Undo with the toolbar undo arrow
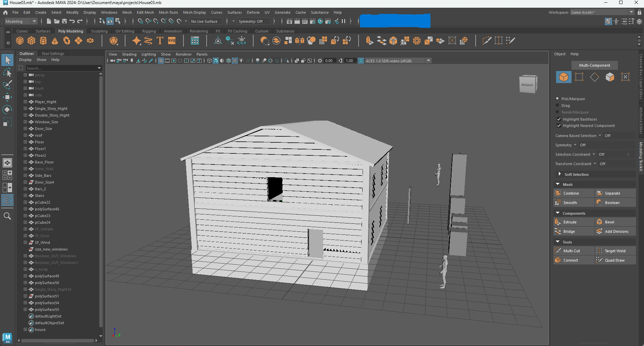Image resolution: width=644 pixels, height=346 pixels. (x=72, y=21)
